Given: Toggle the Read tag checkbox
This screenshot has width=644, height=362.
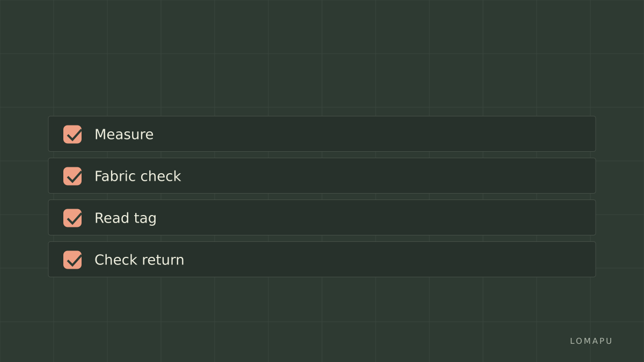Looking at the screenshot, I should (x=72, y=218).
